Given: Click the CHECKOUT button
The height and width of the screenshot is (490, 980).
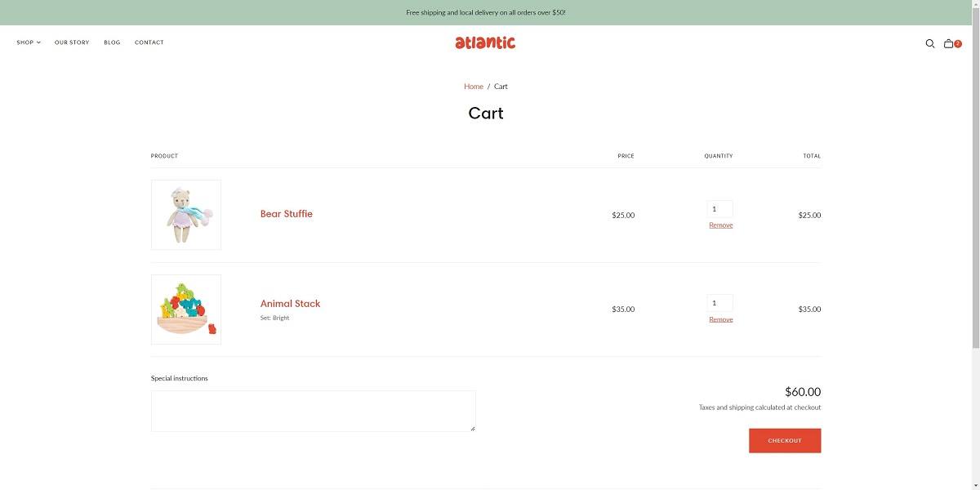Looking at the screenshot, I should click(x=784, y=439).
